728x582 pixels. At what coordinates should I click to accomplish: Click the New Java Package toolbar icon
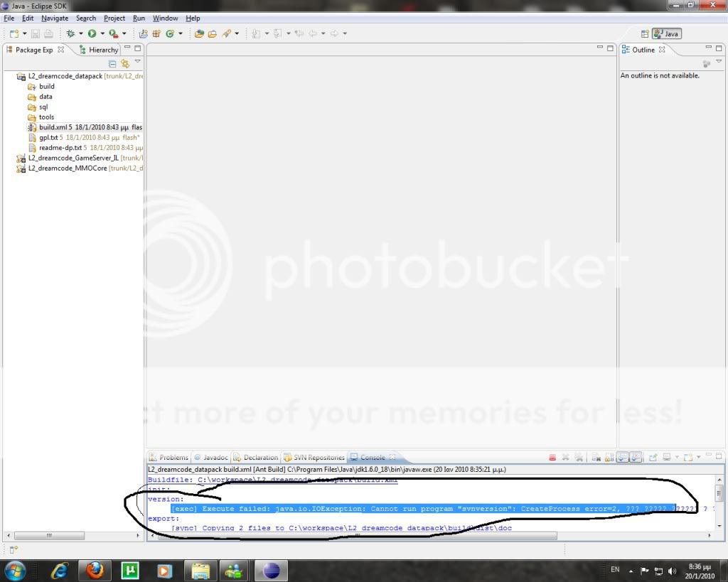tap(155, 33)
